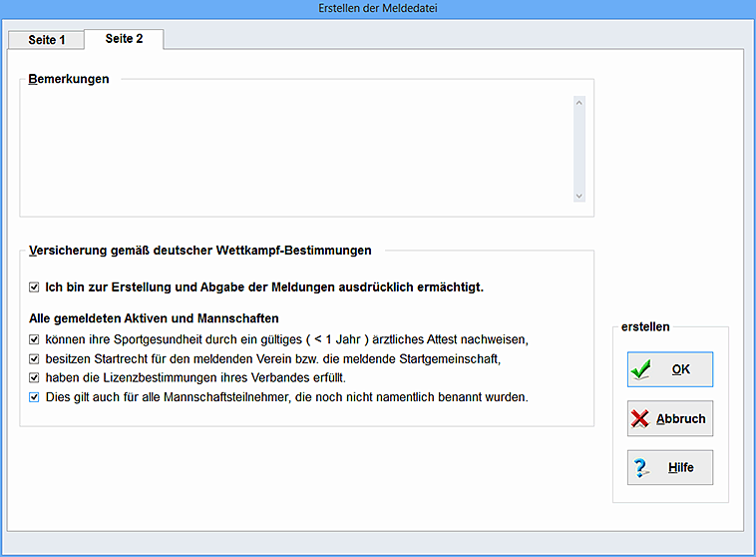Click the red X icon on Abbruch
756x557 pixels.
[x=640, y=419]
